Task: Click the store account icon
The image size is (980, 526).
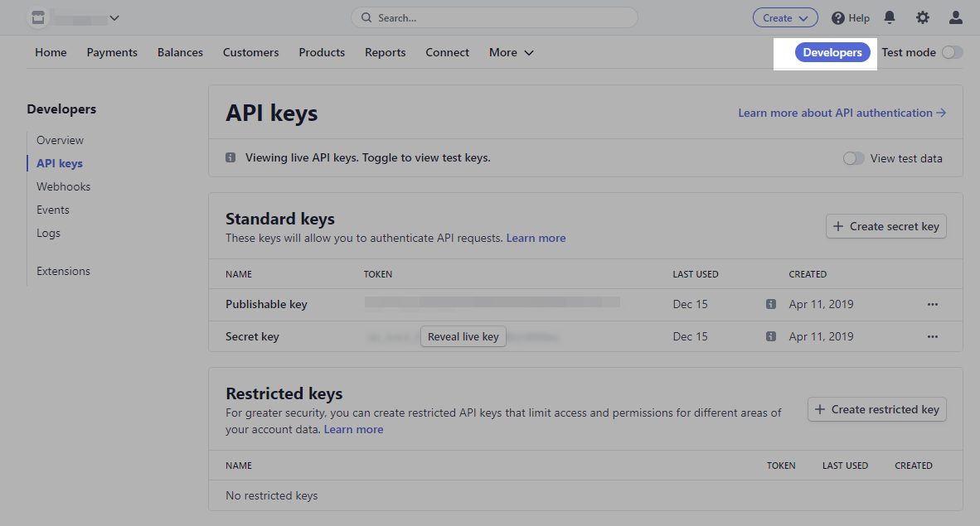Action: coord(37,17)
